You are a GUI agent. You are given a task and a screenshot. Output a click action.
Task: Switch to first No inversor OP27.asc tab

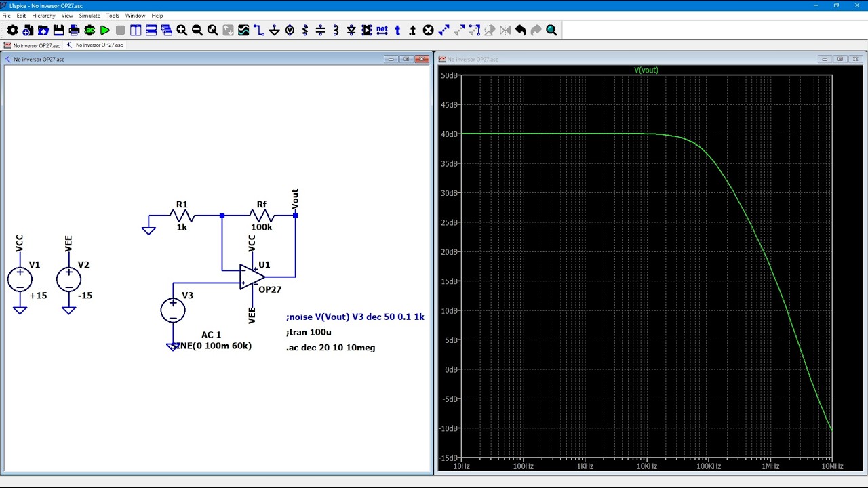click(x=32, y=45)
